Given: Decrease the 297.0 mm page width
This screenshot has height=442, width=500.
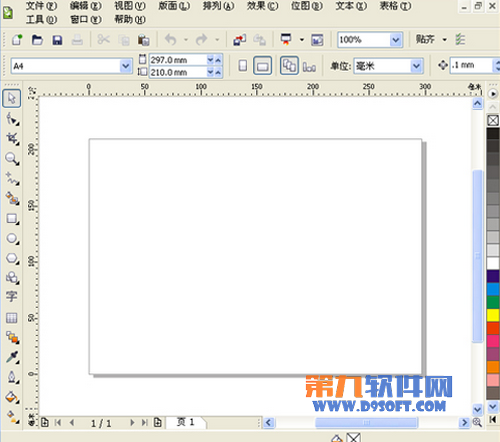Looking at the screenshot, I should [210, 60].
